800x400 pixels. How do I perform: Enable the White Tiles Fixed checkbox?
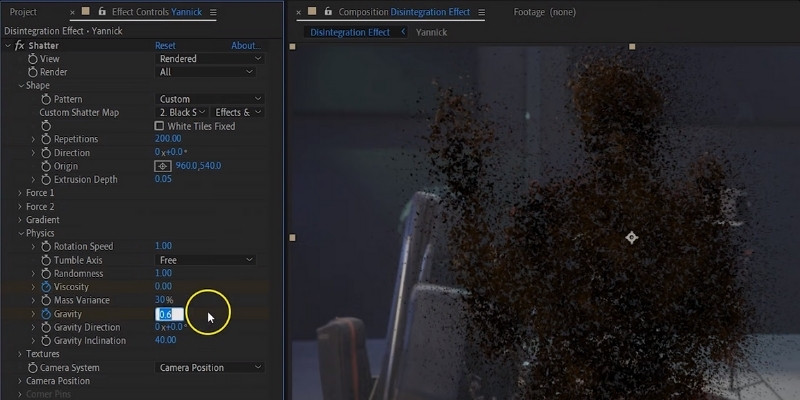coord(159,127)
